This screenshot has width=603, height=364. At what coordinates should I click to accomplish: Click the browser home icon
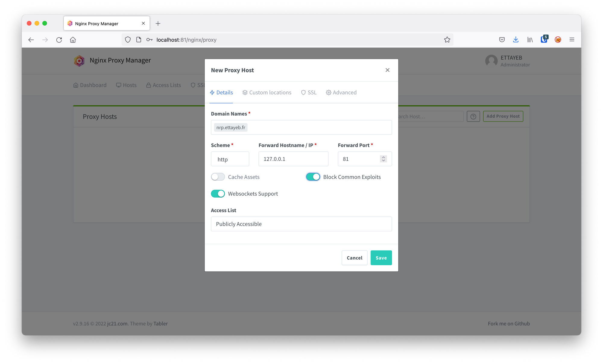coord(73,40)
